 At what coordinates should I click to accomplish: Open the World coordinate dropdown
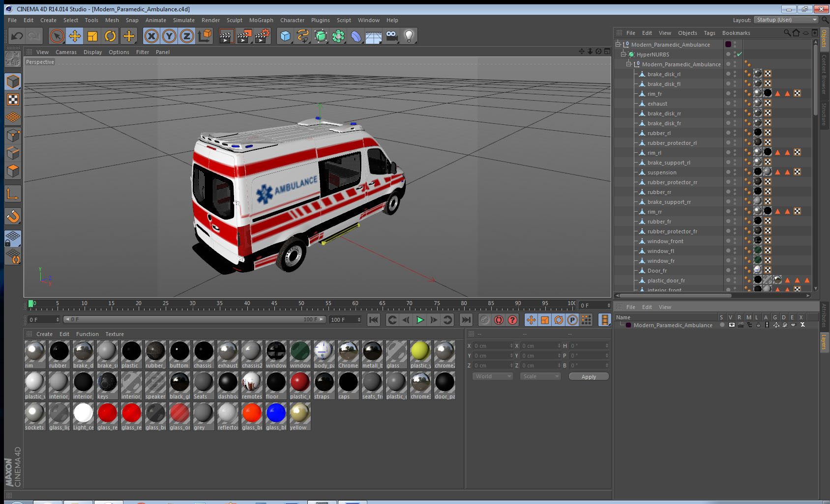[492, 376]
